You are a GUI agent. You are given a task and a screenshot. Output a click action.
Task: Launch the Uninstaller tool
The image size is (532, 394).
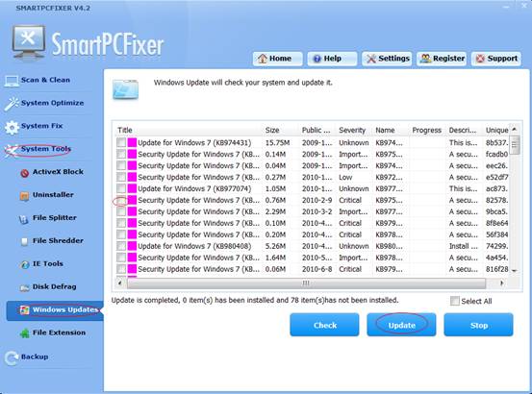[47, 195]
